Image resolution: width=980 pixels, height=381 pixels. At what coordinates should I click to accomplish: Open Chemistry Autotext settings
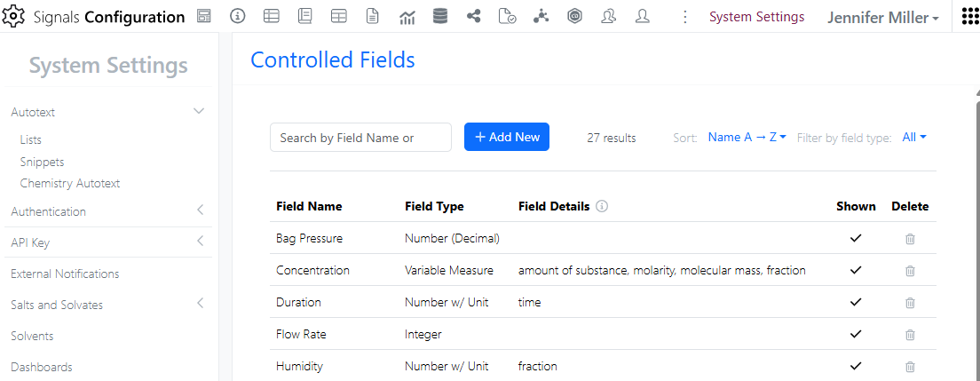(x=70, y=183)
